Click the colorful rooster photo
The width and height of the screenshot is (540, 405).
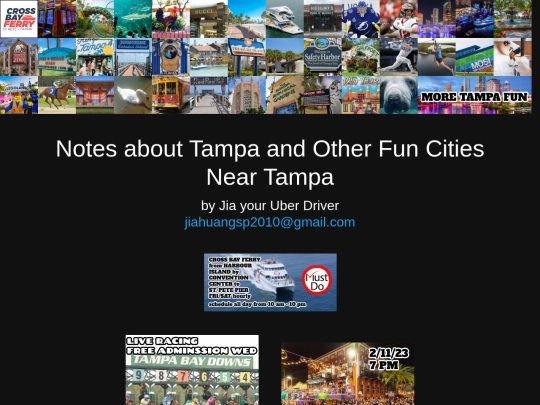coord(171,19)
